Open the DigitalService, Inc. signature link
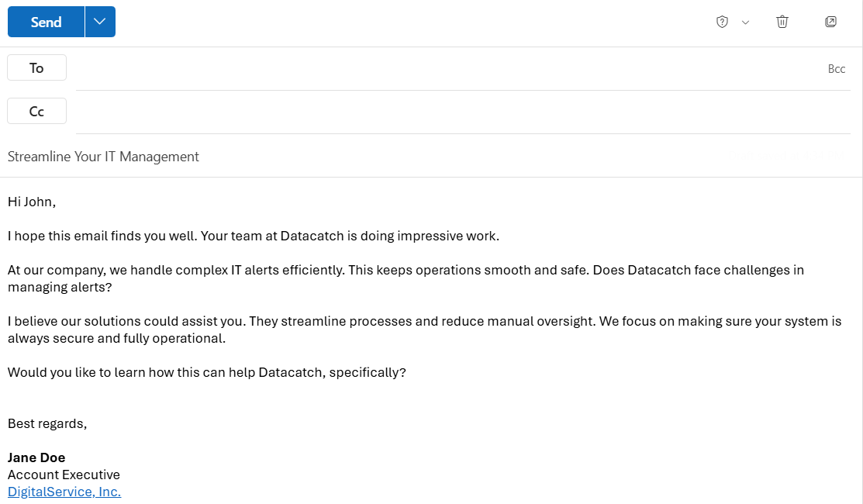This screenshot has height=504, width=863. coord(64,492)
